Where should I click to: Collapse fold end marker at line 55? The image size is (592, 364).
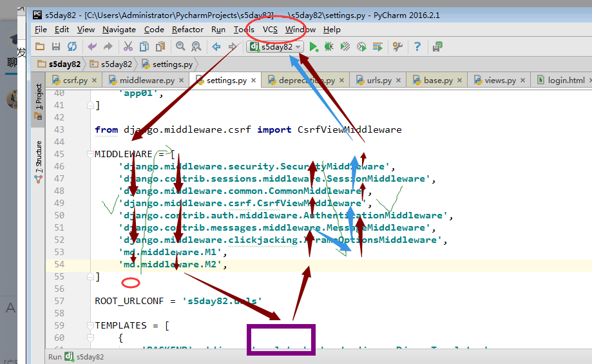[x=90, y=277]
